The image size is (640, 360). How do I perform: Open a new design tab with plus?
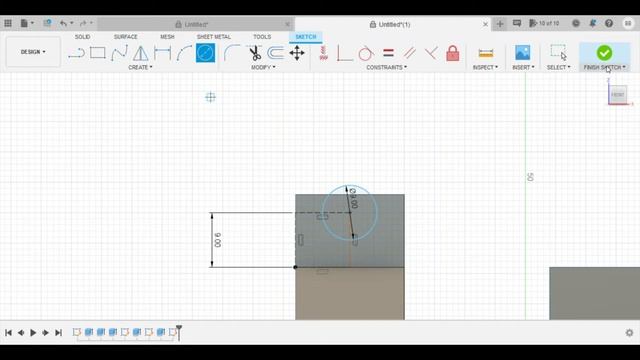point(500,24)
